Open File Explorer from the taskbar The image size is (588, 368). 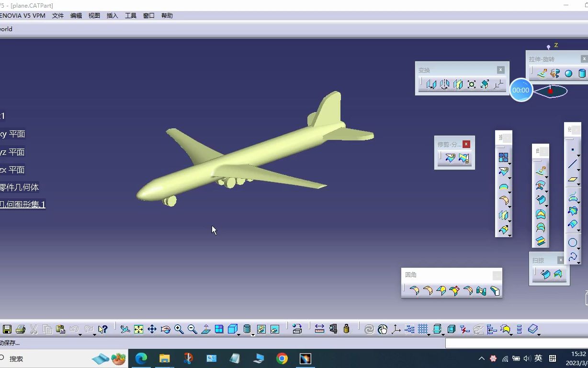(x=165, y=358)
